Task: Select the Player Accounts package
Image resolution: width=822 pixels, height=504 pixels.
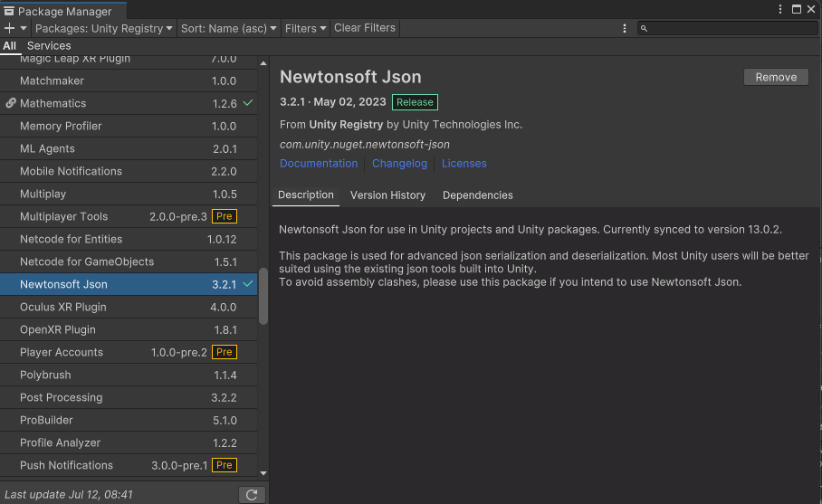Action: [129, 352]
